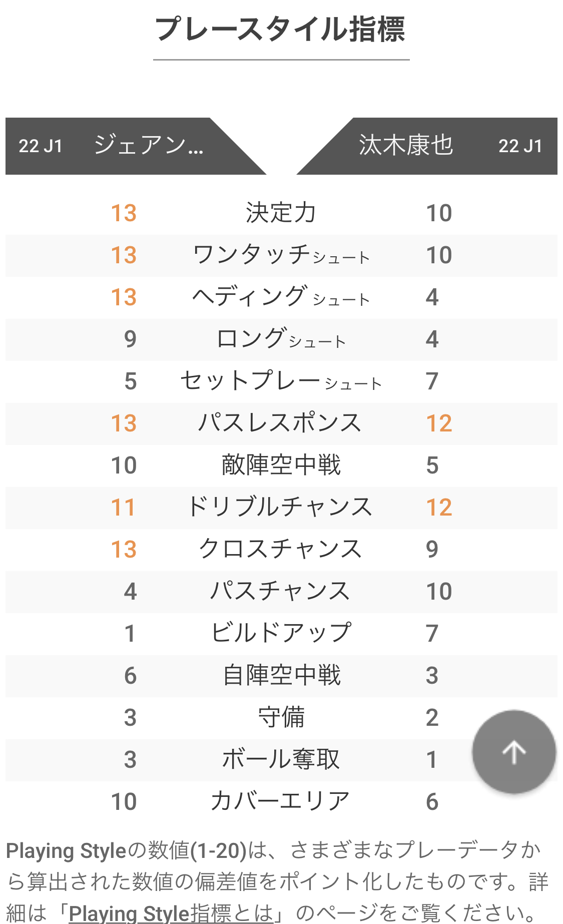
Task: Click the left 22 J1 season label
Action: click(41, 146)
